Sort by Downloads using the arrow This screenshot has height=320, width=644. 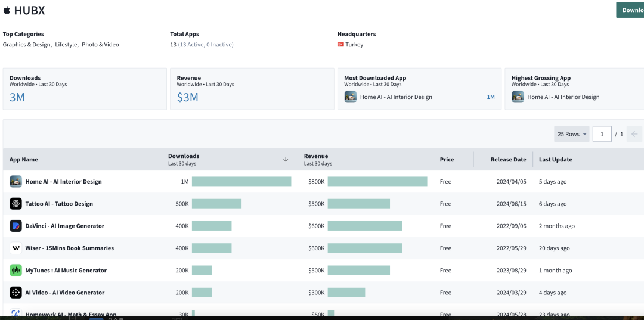coord(286,160)
